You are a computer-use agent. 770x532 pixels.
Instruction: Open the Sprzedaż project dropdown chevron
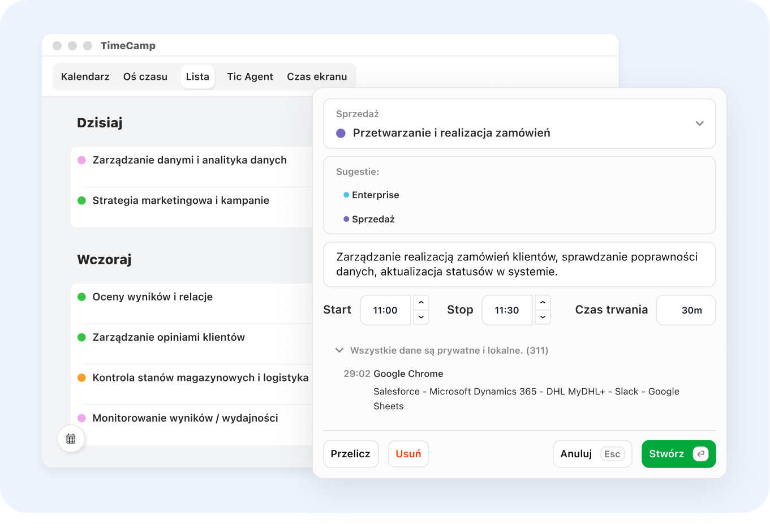click(x=699, y=123)
